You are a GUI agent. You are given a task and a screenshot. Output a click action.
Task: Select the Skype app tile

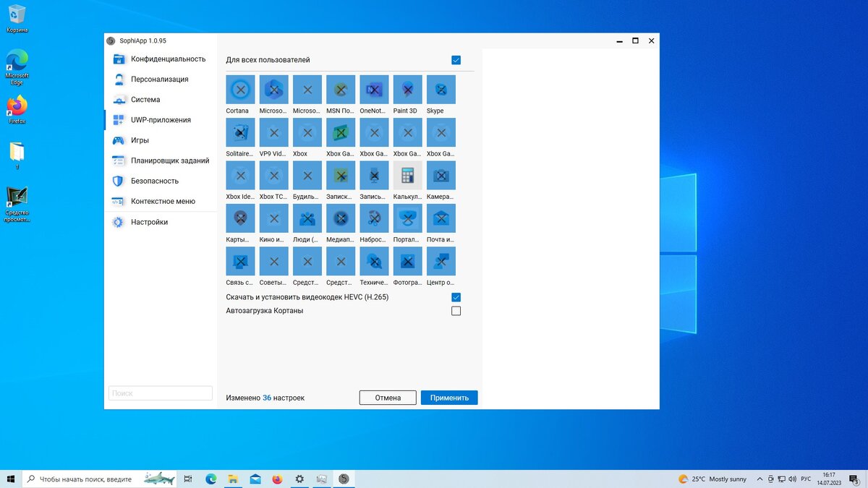(441, 90)
